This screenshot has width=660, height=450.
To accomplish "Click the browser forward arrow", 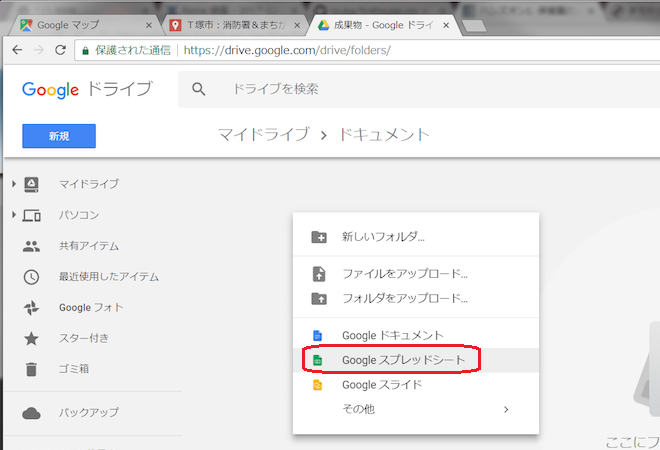I will point(39,50).
